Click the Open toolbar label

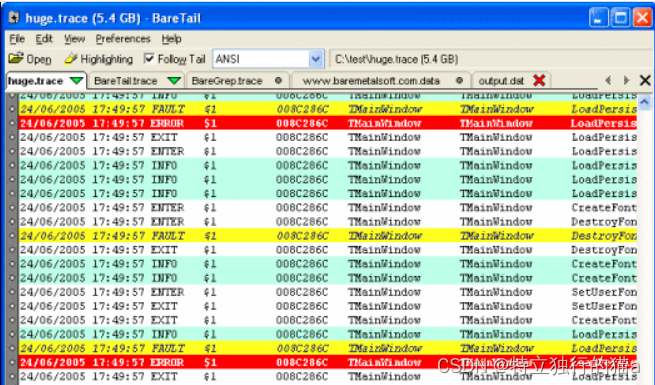pos(39,59)
